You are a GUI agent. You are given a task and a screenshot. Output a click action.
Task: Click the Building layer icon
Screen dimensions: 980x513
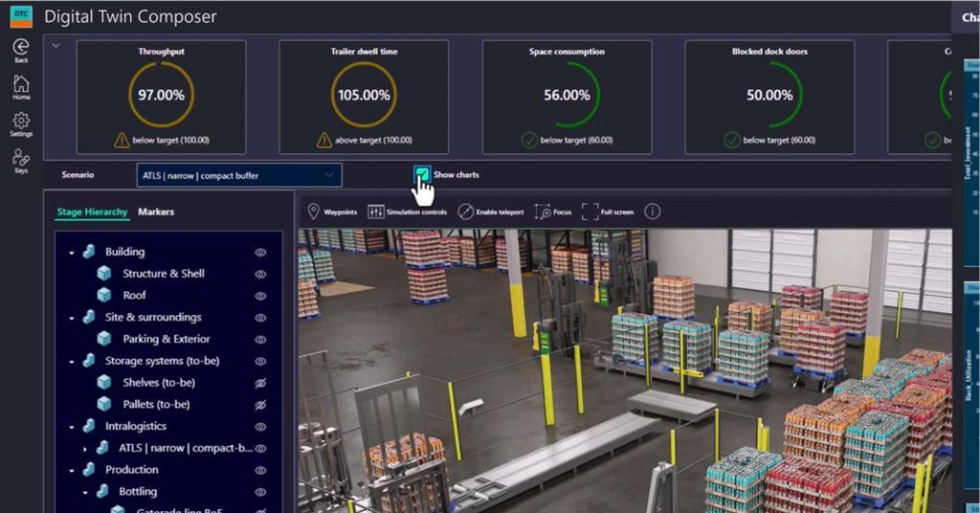(x=89, y=251)
